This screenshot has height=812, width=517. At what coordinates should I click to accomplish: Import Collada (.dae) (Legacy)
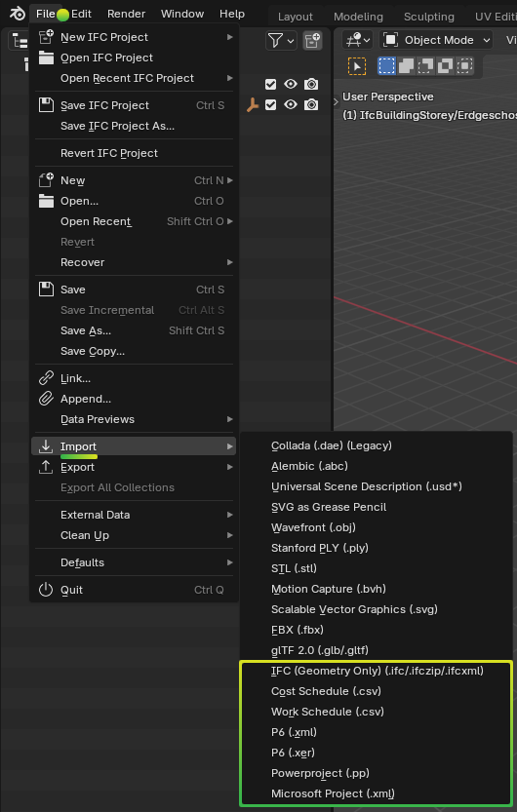[377, 445]
